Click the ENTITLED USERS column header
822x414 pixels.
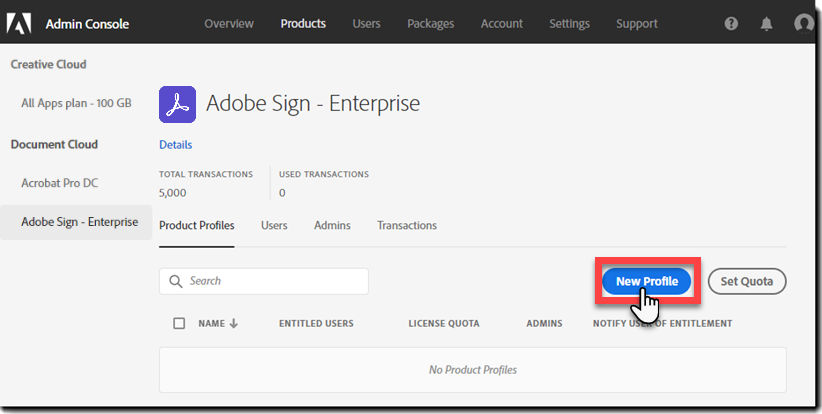(316, 323)
